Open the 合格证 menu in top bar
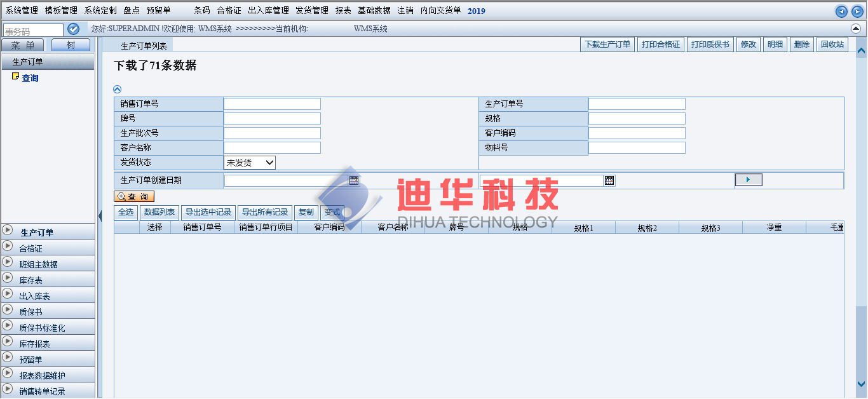This screenshot has width=868, height=399. [229, 11]
